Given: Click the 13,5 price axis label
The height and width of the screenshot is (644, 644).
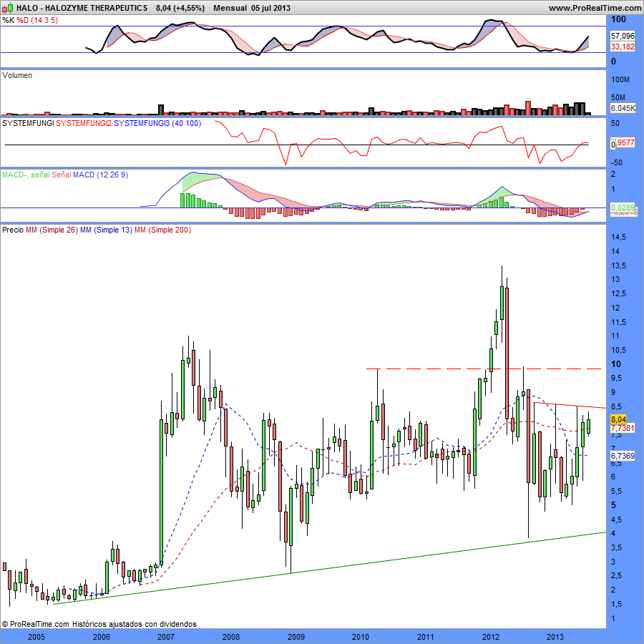Looking at the screenshot, I should point(618,265).
